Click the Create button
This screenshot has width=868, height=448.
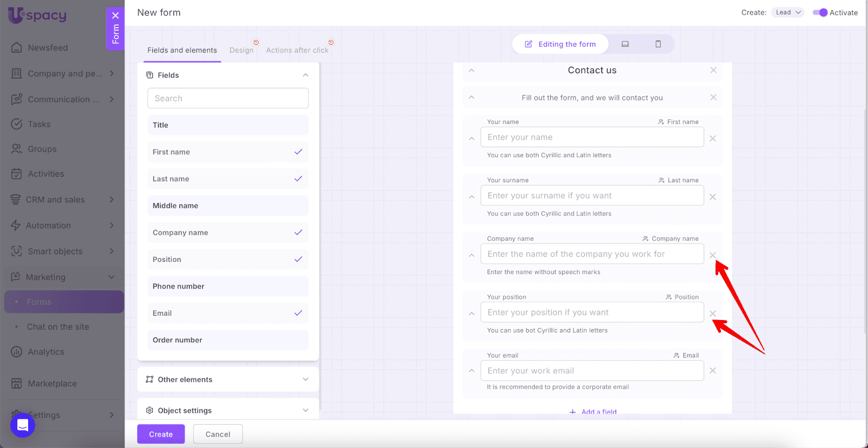tap(161, 434)
